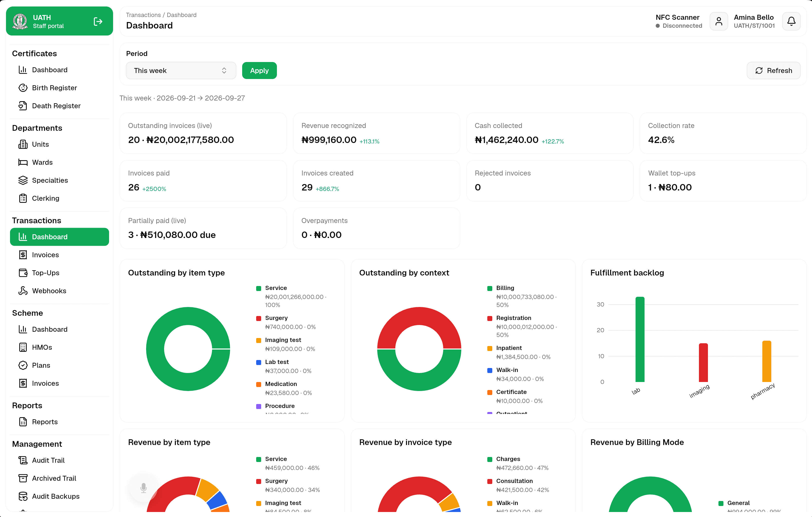
Task: Click Collection rate 42.6% value
Action: click(661, 140)
